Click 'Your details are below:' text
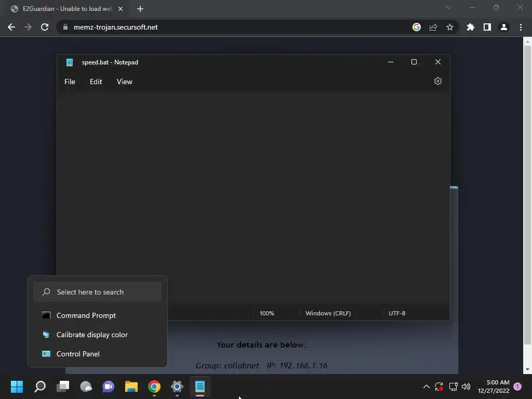The image size is (532, 399). click(261, 345)
